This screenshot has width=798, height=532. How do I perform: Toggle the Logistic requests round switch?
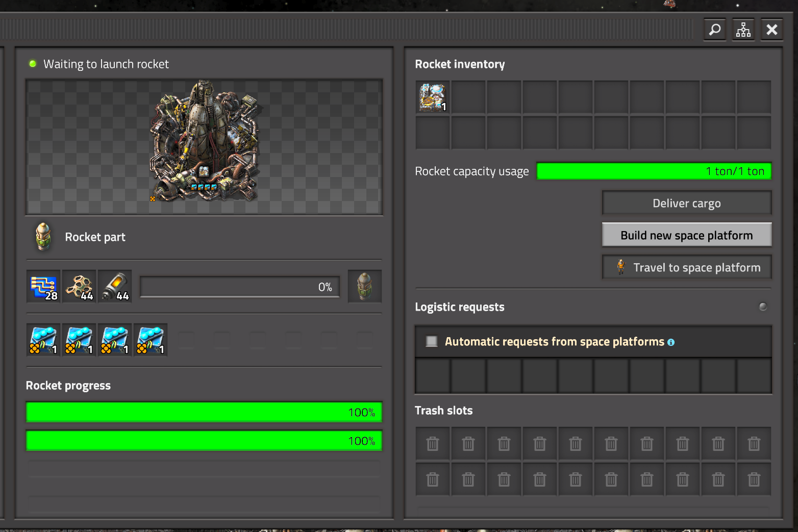[x=763, y=307]
